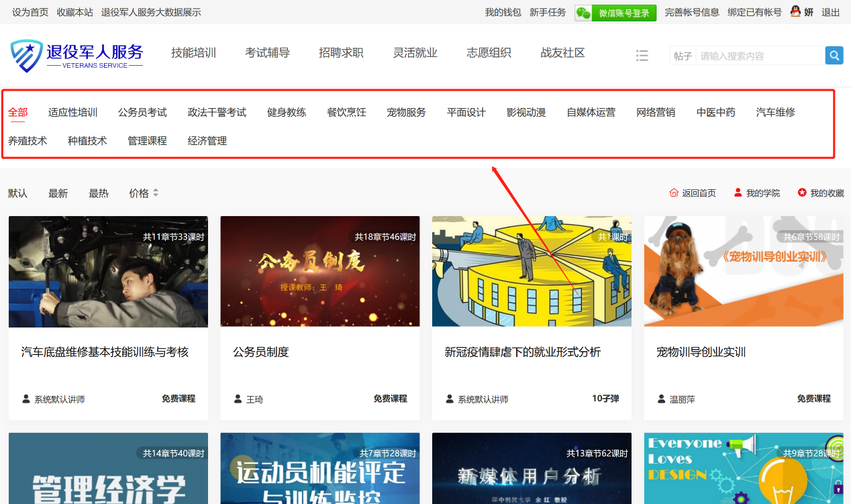Open the hamburger list menu icon
Viewport: 851px width, 504px height.
[x=642, y=56]
